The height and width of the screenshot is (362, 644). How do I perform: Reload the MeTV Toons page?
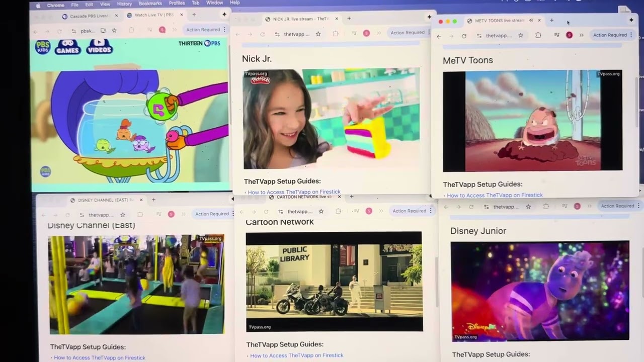point(464,36)
